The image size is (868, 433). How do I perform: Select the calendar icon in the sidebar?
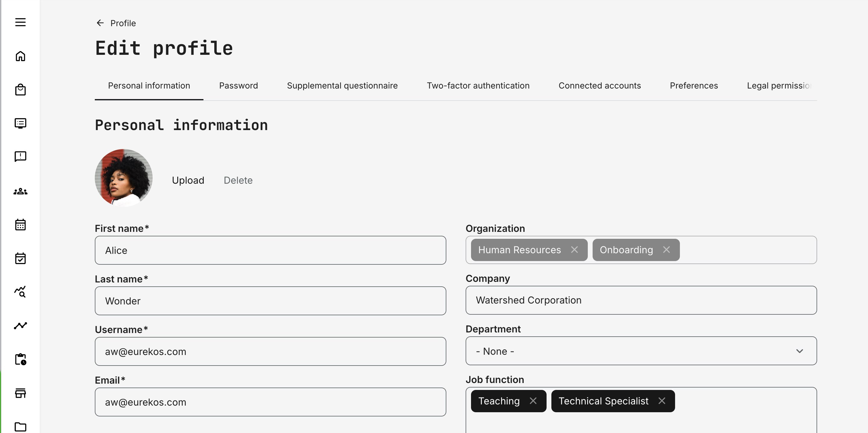(20, 224)
